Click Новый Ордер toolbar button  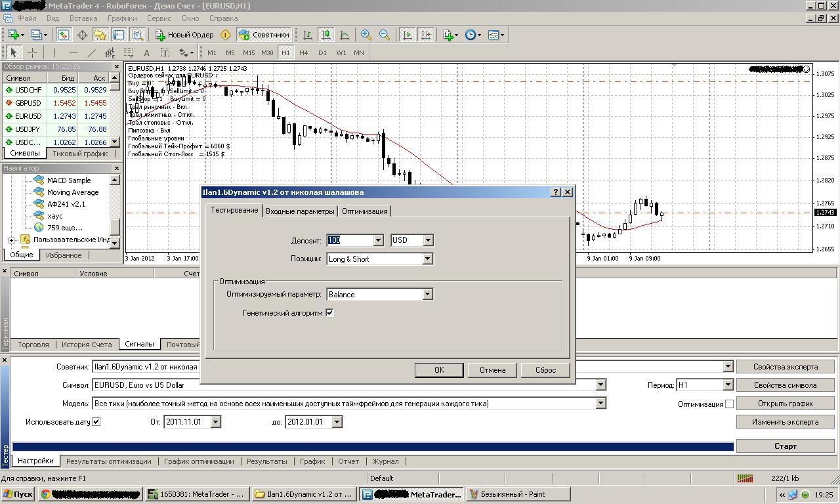click(184, 35)
